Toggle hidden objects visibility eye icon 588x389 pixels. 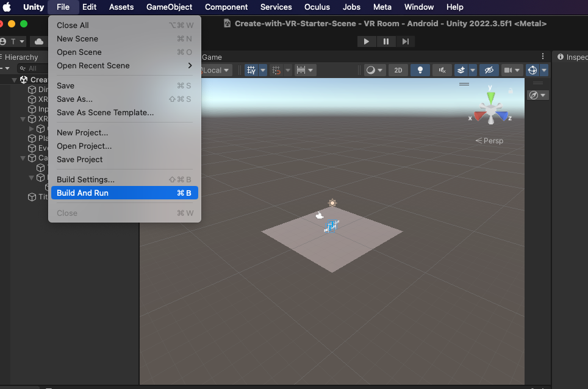tap(489, 70)
